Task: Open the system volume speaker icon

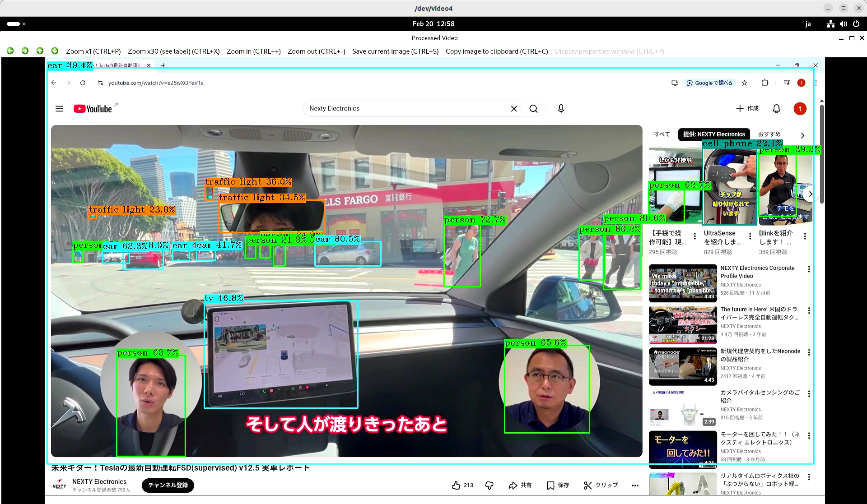Action: click(843, 24)
